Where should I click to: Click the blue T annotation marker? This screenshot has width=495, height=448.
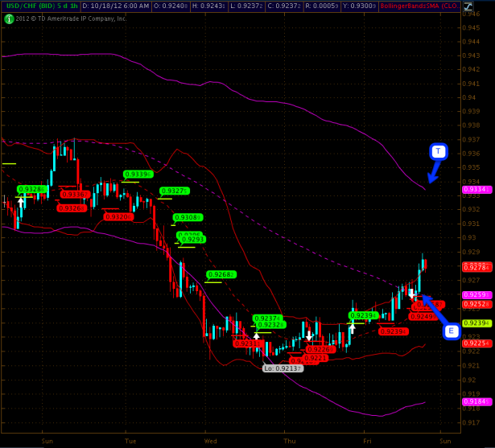coord(438,151)
